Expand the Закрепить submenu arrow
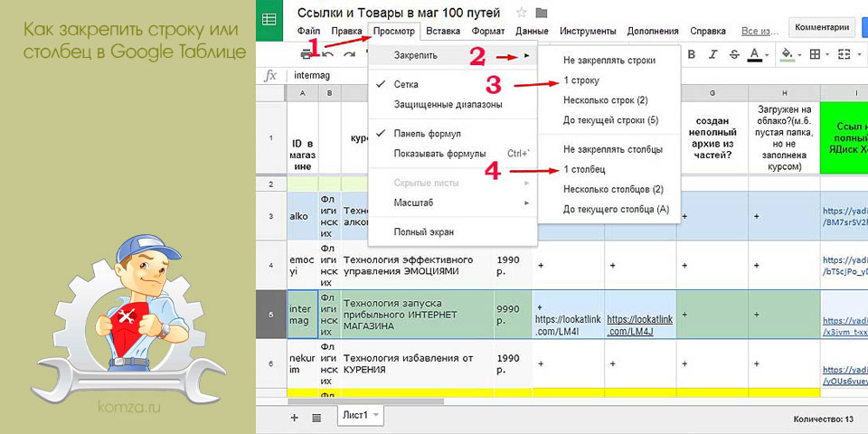Screen dimensions: 868x434 click(x=527, y=55)
